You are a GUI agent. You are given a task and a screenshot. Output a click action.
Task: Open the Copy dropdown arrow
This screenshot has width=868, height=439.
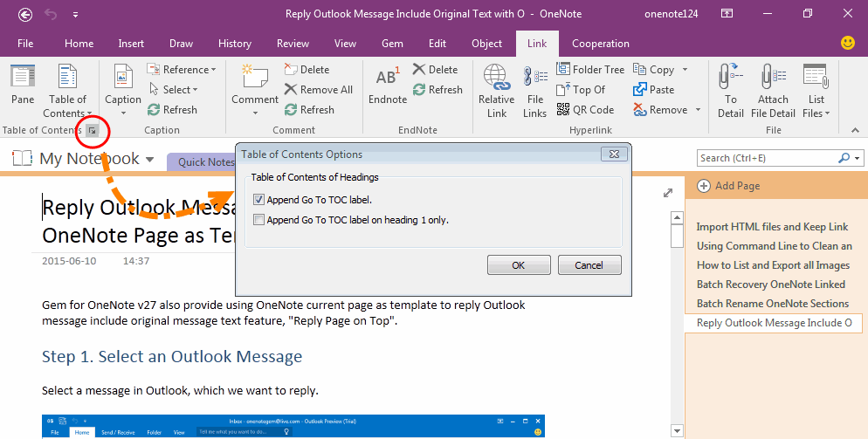pyautogui.click(x=685, y=69)
